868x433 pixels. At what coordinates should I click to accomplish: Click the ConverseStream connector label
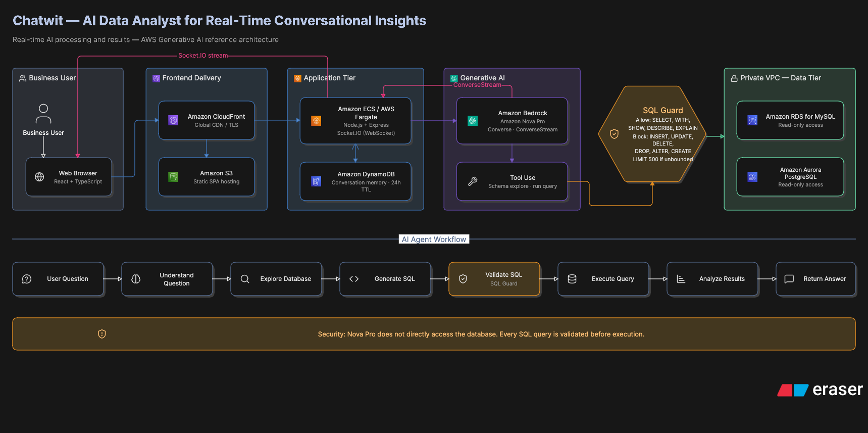477,85
